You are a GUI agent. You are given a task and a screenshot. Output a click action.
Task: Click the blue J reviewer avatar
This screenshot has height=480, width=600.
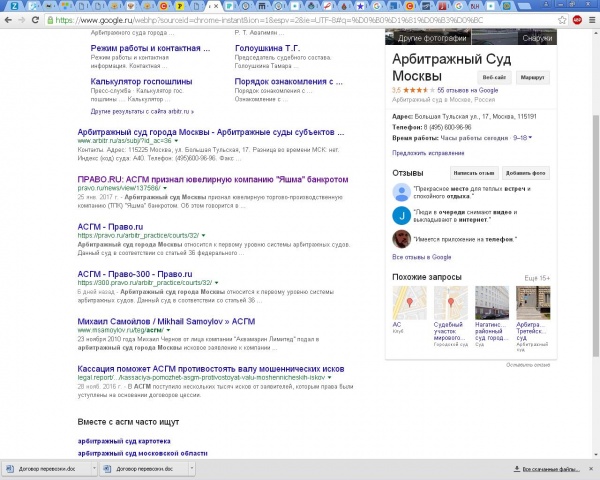[x=401, y=216]
